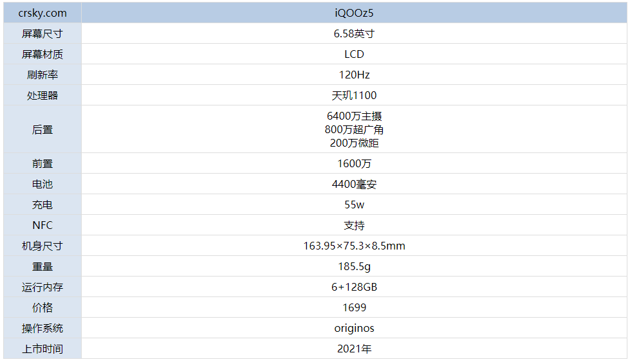The image size is (630, 364).
Task: Select the 屏幕材质 row label
Action: pyautogui.click(x=42, y=54)
